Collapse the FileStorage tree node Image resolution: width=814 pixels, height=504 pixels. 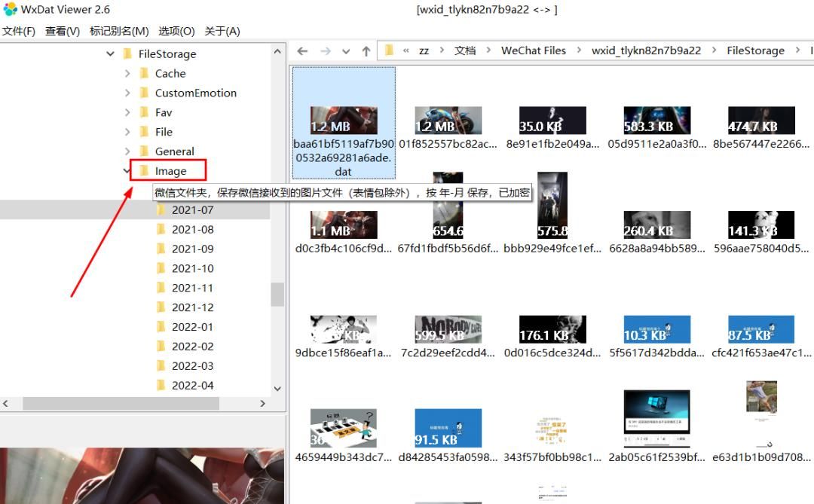coord(110,53)
